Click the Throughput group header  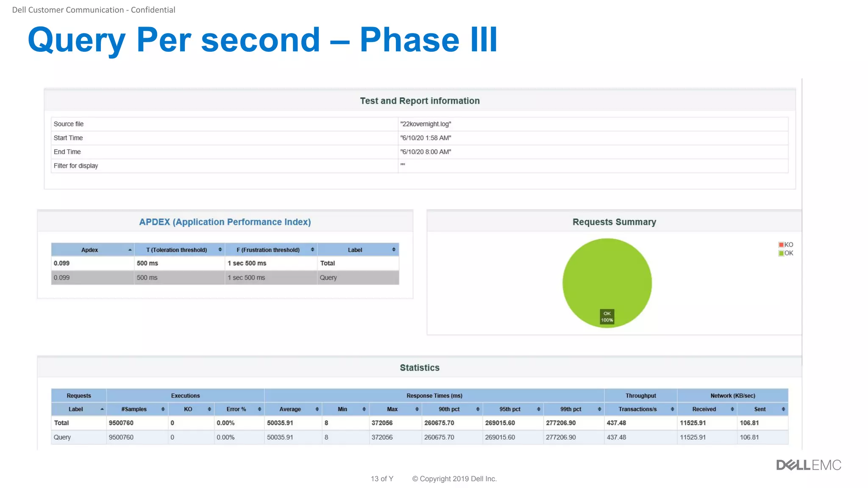[x=641, y=396]
